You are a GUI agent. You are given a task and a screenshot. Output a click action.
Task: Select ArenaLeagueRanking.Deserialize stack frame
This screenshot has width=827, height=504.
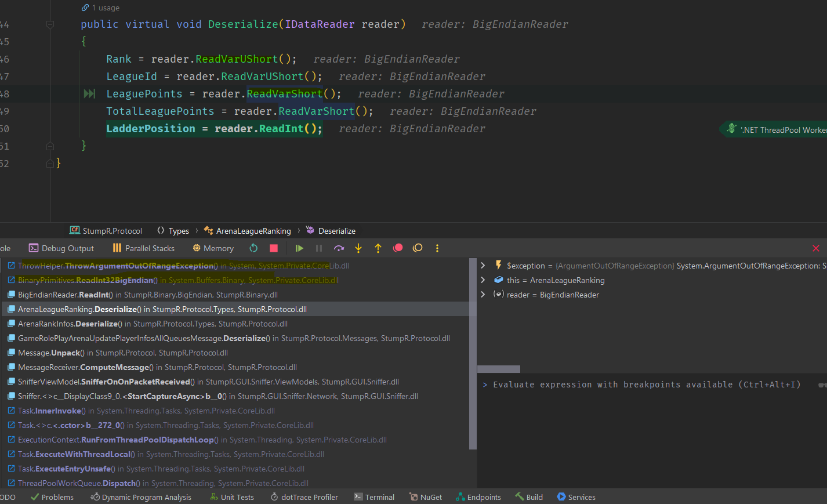coord(235,309)
